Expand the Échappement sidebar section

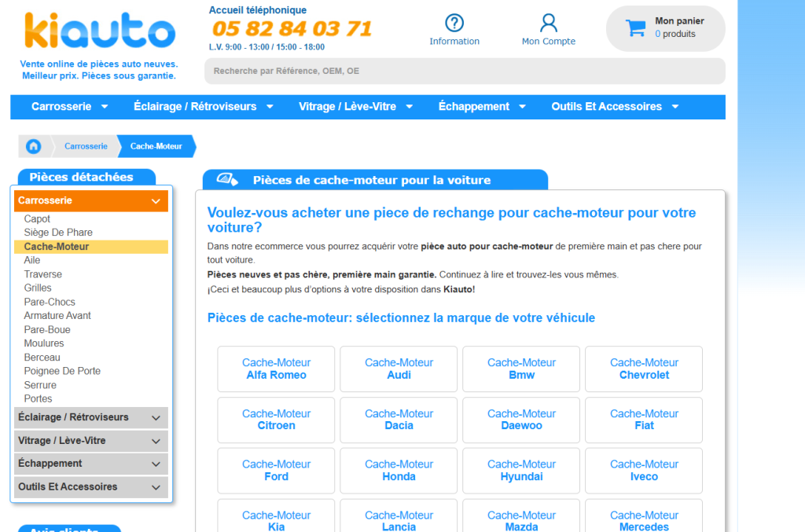[x=91, y=464]
